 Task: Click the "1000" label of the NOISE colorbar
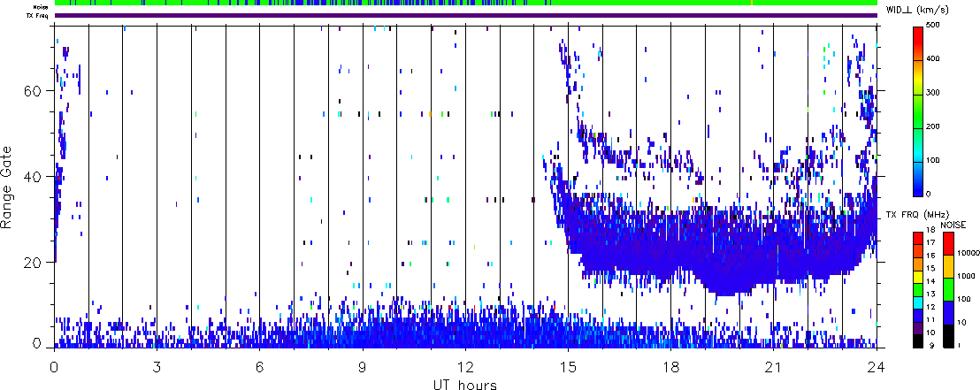[x=964, y=276]
